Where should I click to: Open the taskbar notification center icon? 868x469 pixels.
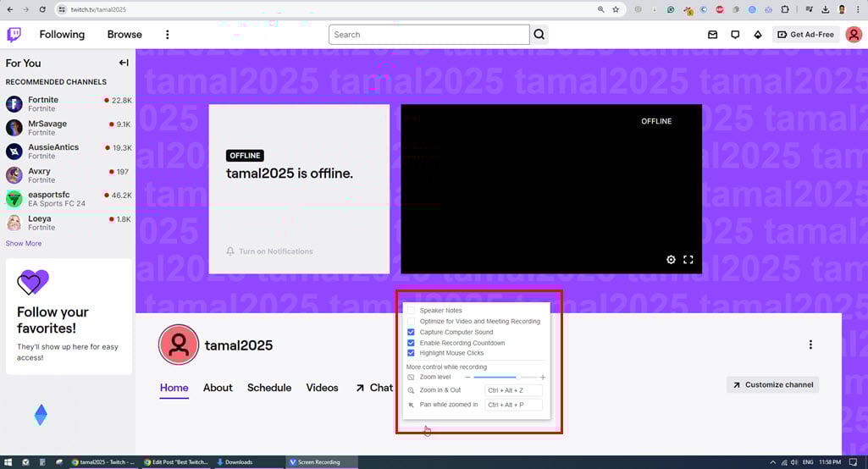pos(853,461)
